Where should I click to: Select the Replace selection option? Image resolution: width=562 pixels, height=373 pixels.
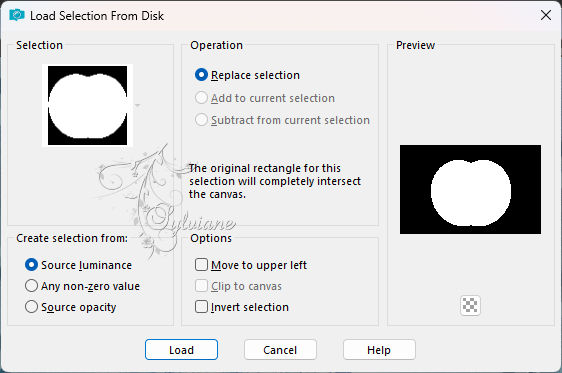pyautogui.click(x=247, y=75)
